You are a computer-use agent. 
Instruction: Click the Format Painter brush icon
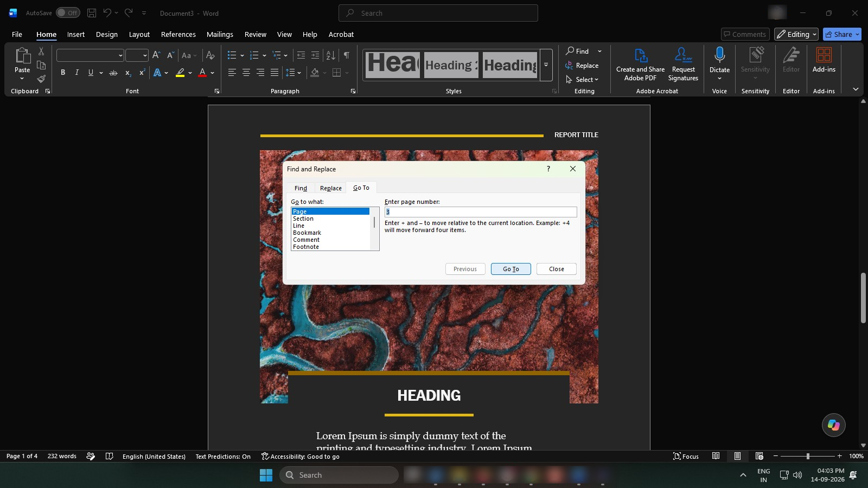[41, 79]
